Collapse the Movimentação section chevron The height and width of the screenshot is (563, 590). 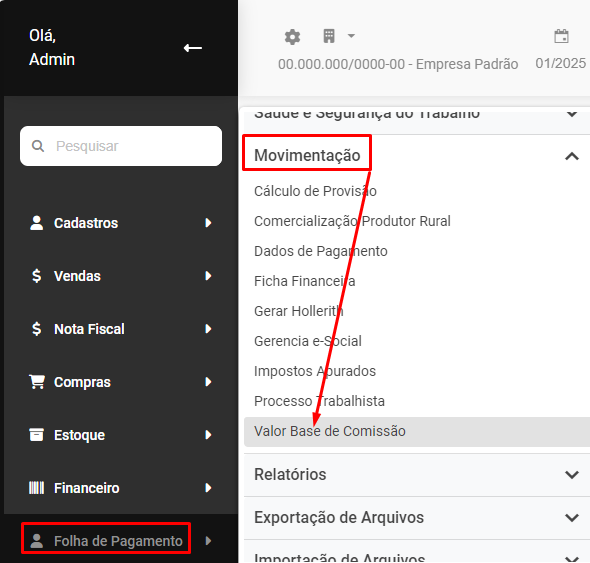click(572, 156)
